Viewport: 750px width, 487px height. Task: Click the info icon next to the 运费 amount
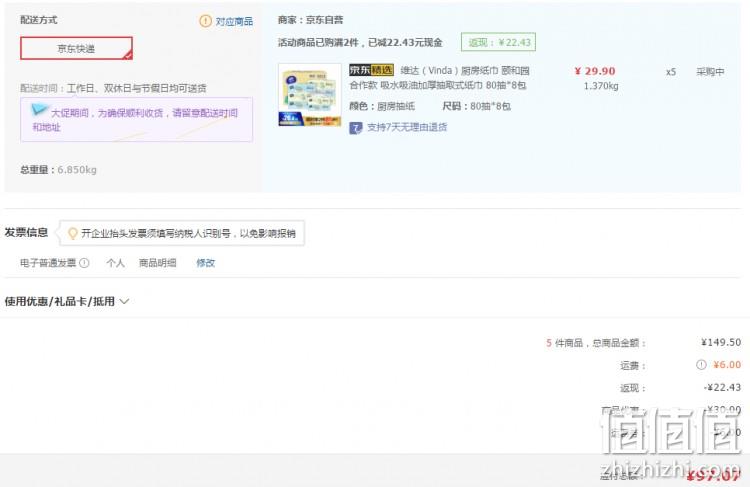(x=701, y=365)
